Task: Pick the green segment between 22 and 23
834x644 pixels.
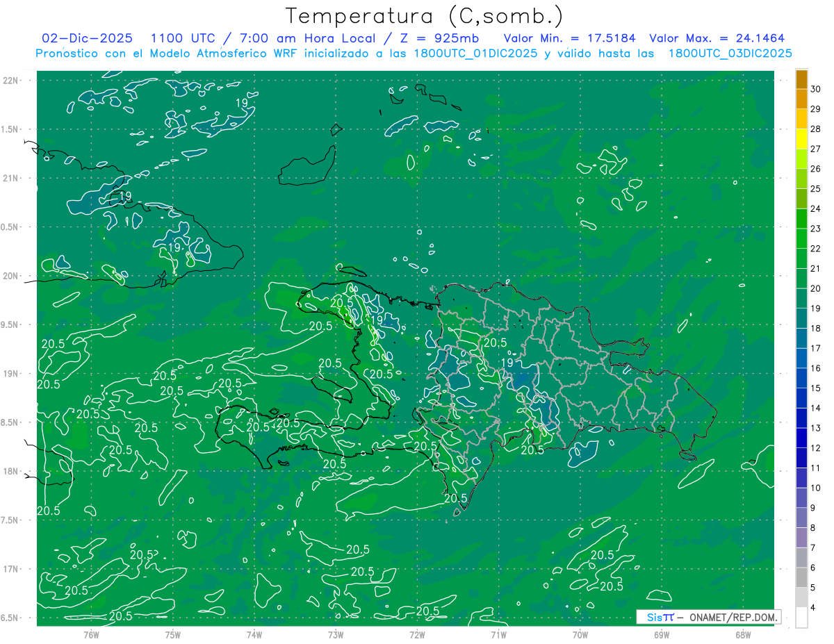Action: pyautogui.click(x=801, y=239)
